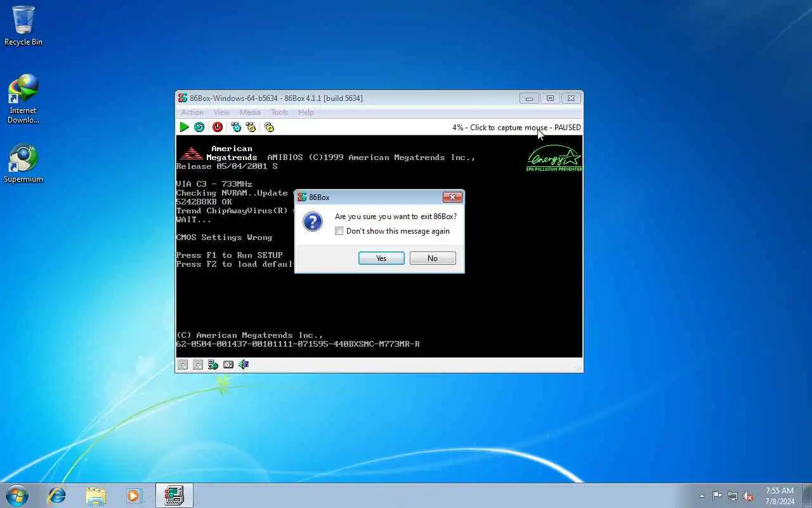Open File Explorer from taskbar
The image size is (812, 508).
click(x=96, y=495)
